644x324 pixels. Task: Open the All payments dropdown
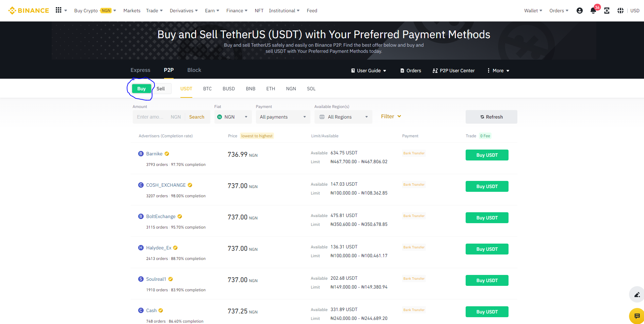pyautogui.click(x=283, y=117)
